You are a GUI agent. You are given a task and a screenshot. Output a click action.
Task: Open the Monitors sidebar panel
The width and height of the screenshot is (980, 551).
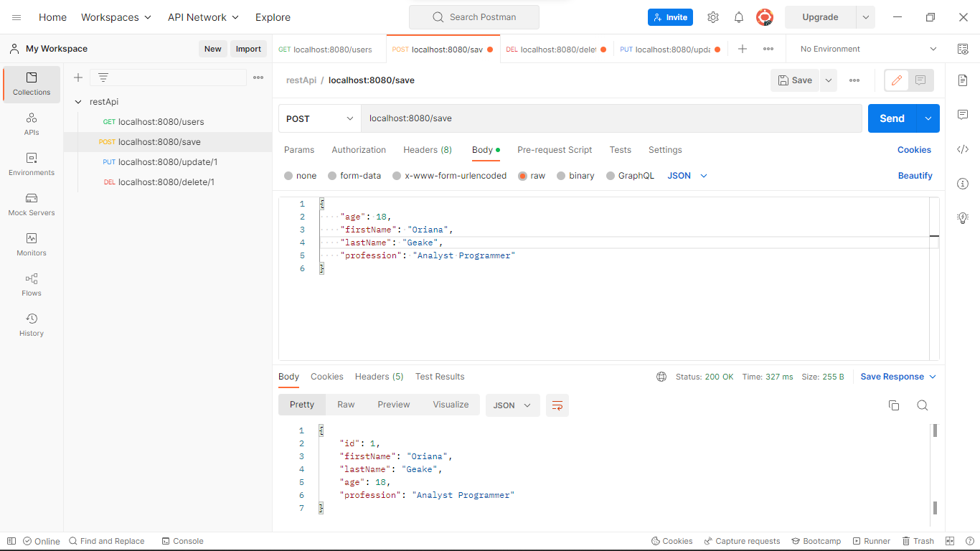coord(32,245)
